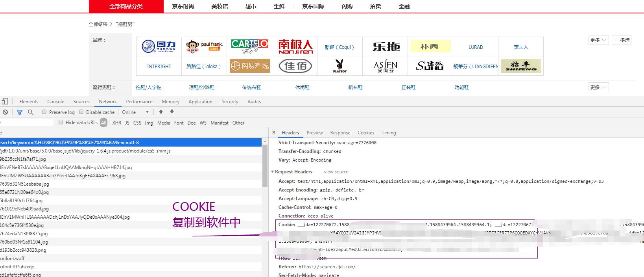Click the import HAR upload arrow icon
The height and width of the screenshot is (277, 644).
(161, 112)
